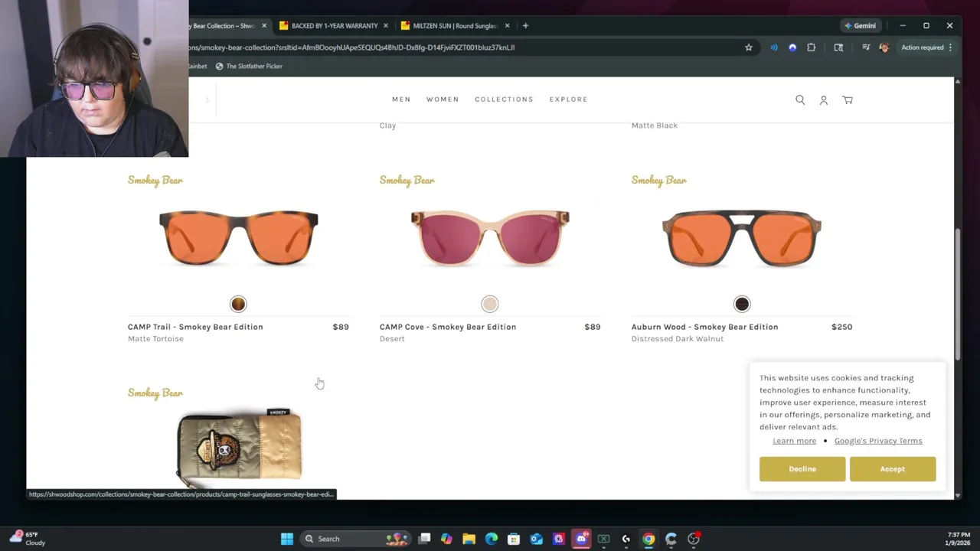Click the $250 price of Auburn Wood
This screenshot has width=980, height=551.
pos(841,327)
